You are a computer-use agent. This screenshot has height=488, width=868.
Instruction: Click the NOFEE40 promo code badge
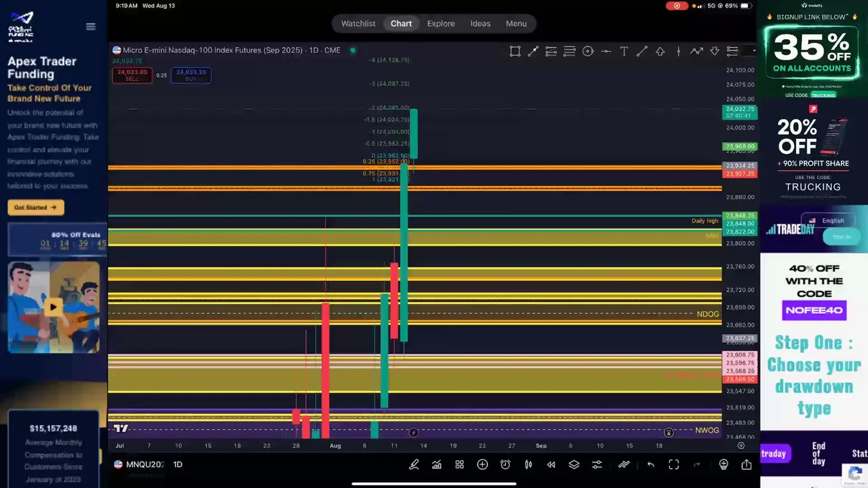tap(814, 310)
